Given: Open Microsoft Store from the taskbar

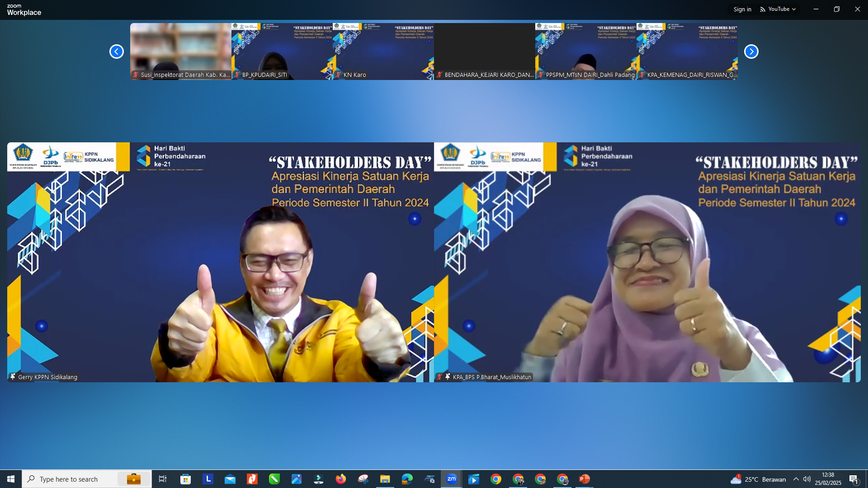Looking at the screenshot, I should (x=185, y=479).
